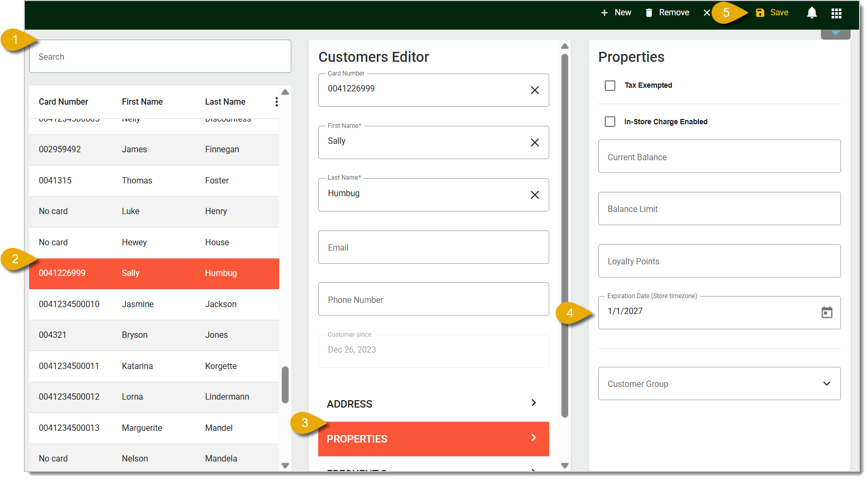Expand the ADDRESS section
This screenshot has width=868, height=480.
click(x=433, y=404)
